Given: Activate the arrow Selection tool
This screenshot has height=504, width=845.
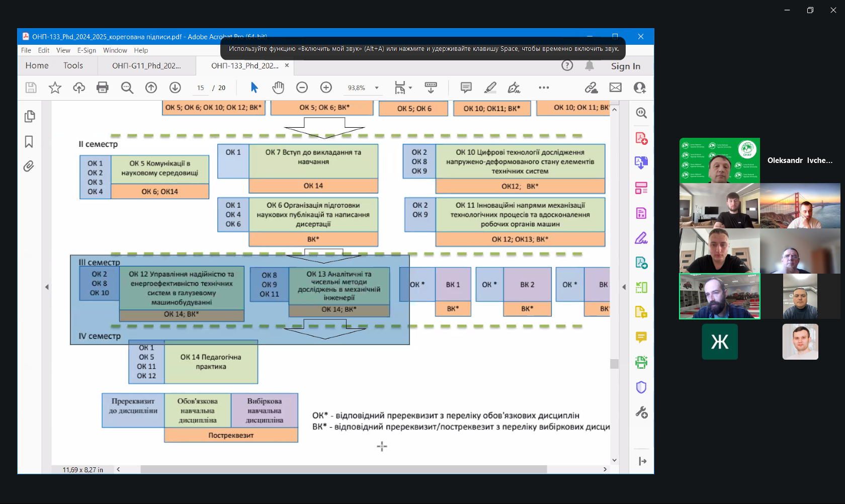Looking at the screenshot, I should pos(254,88).
